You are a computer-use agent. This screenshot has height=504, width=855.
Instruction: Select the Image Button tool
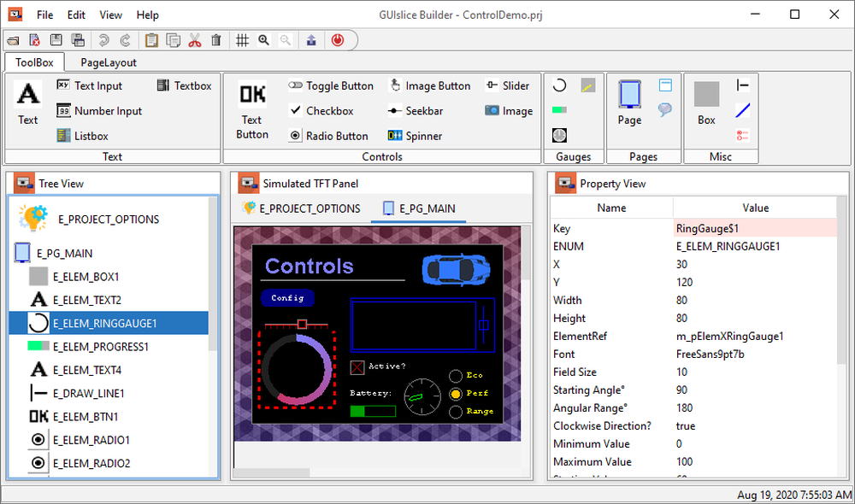point(430,85)
